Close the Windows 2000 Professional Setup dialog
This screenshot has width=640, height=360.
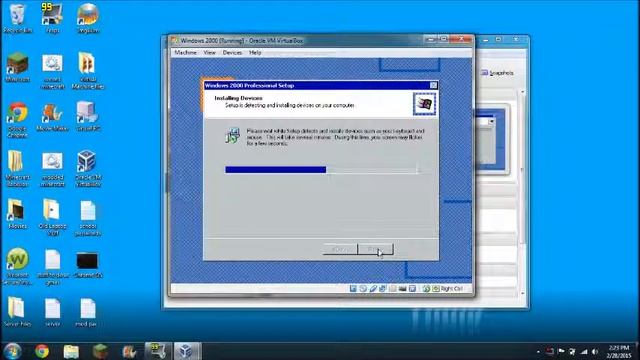(x=433, y=85)
